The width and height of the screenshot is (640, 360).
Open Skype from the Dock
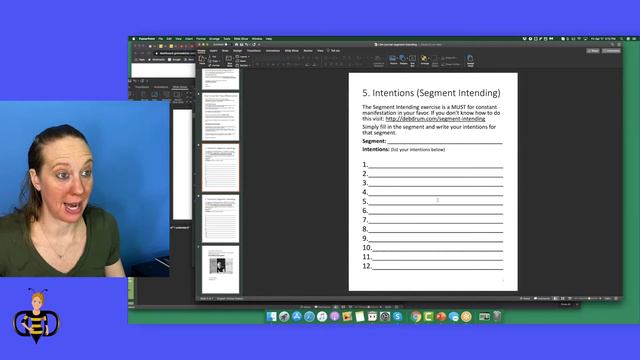click(x=398, y=316)
